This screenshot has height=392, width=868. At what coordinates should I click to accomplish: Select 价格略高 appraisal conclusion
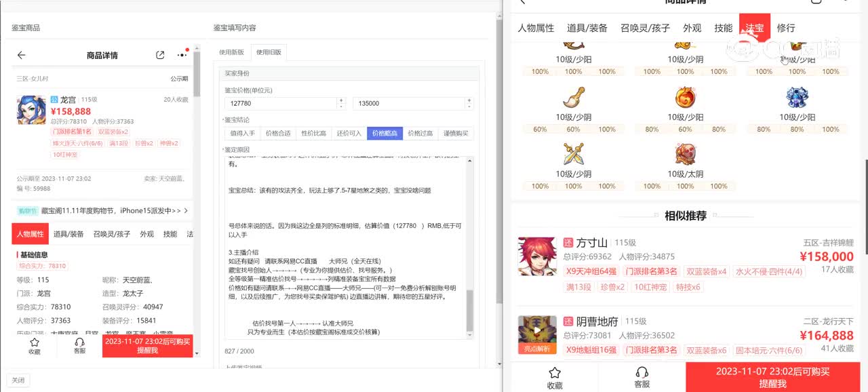tap(384, 134)
